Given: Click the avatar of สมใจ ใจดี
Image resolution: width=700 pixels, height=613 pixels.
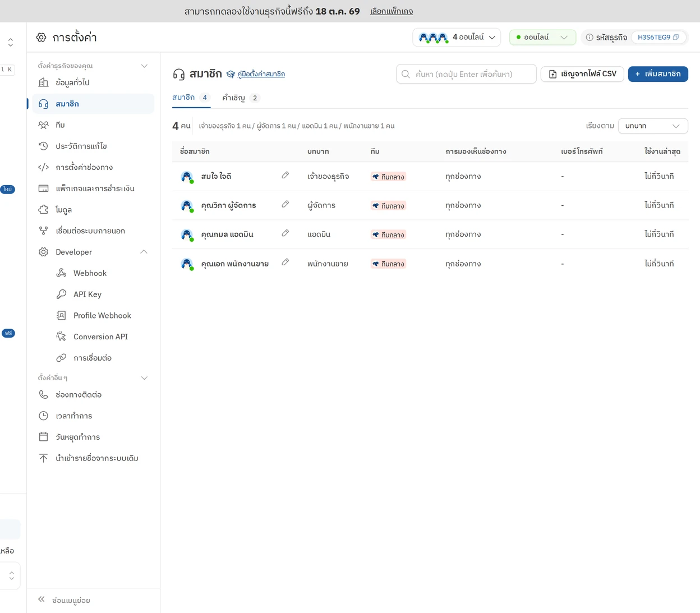Looking at the screenshot, I should point(187,177).
